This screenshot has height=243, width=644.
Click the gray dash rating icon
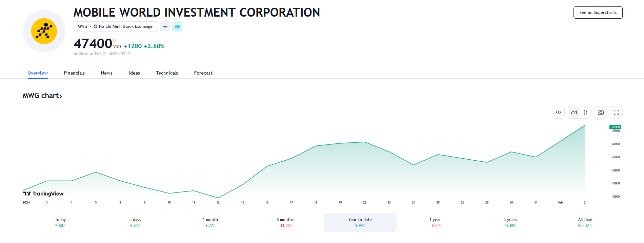click(x=165, y=26)
